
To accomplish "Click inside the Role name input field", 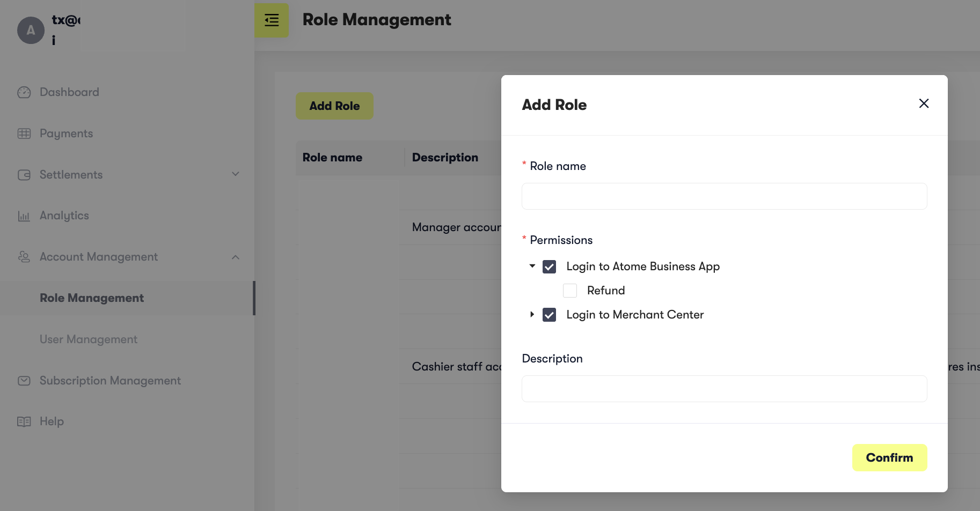I will click(723, 196).
